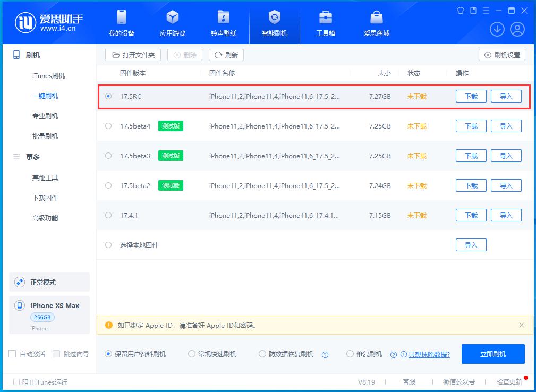Viewport: 536px width, 392px height.
Task: Click 下载 for the 17.5RC firmware
Action: (x=471, y=96)
